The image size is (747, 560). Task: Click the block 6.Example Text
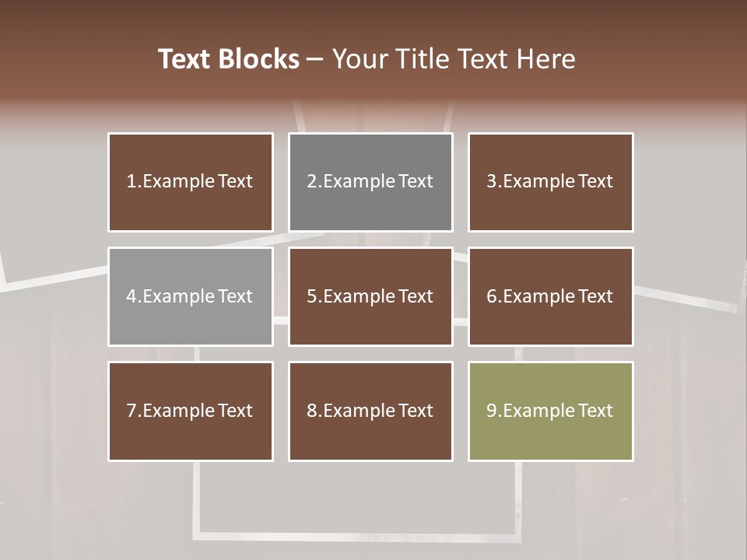(551, 296)
